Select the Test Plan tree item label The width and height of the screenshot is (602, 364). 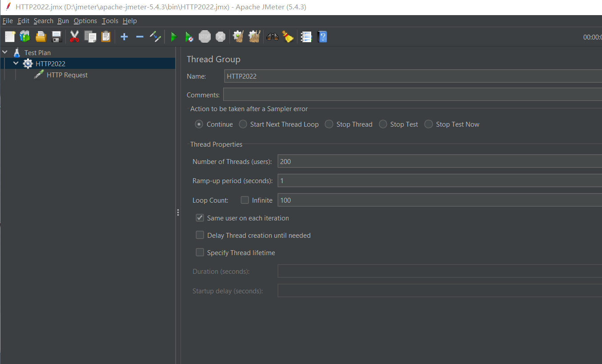pyautogui.click(x=37, y=52)
